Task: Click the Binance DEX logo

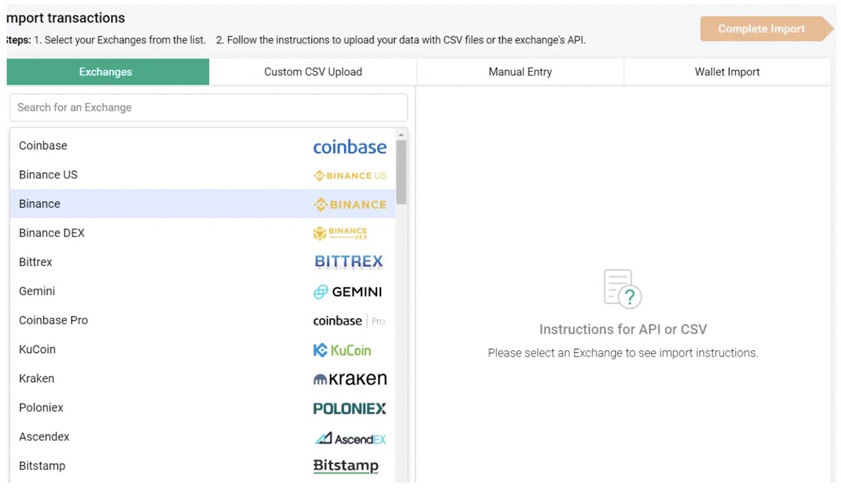Action: tap(340, 233)
